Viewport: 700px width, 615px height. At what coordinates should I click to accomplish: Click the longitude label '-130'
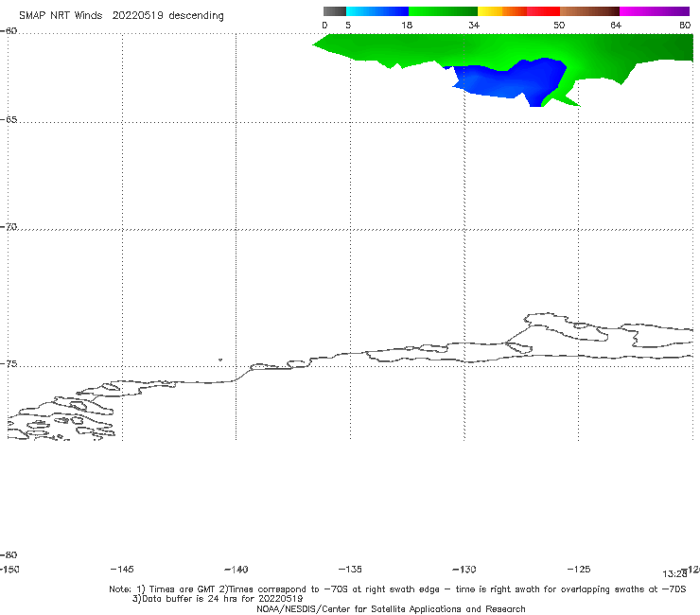[x=464, y=569]
